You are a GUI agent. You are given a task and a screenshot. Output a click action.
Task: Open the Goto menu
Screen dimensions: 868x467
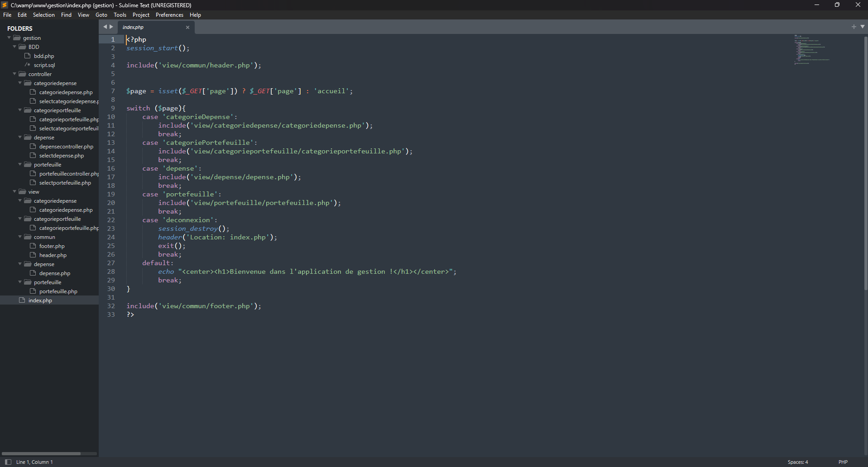(x=101, y=15)
